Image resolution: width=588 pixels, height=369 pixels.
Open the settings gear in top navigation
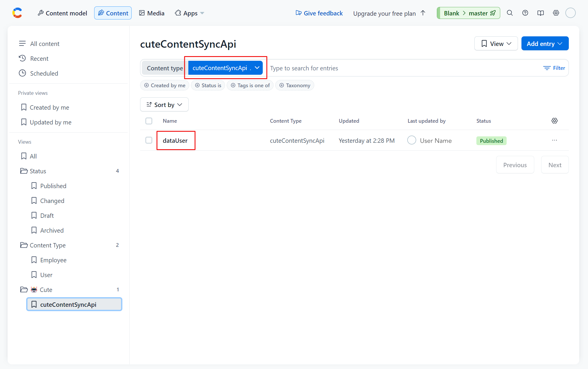[x=556, y=13]
